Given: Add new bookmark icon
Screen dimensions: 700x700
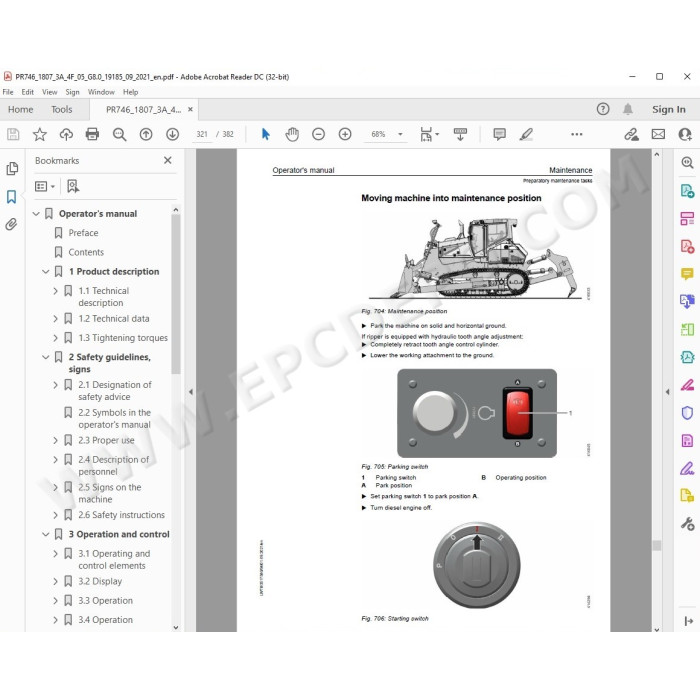Looking at the screenshot, I should [73, 186].
